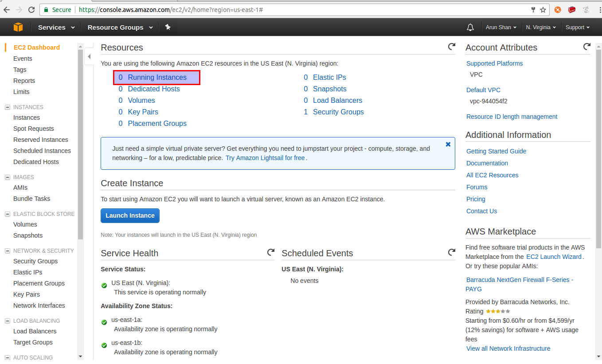Open Resource ID length management link
This screenshot has width=602, height=364.
[512, 117]
